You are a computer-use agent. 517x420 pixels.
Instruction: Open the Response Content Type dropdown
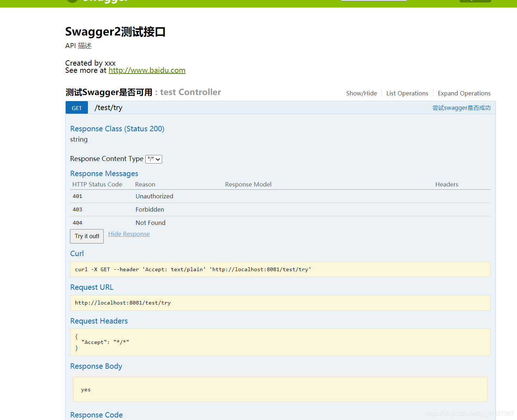click(154, 159)
